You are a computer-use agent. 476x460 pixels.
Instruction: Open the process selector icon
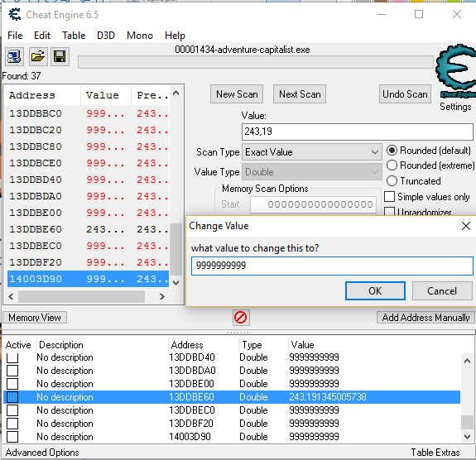(x=14, y=56)
